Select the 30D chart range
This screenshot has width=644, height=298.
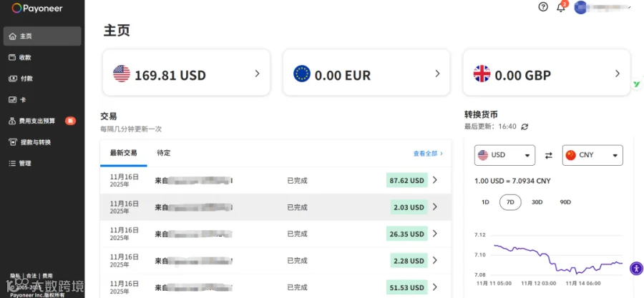tap(537, 202)
